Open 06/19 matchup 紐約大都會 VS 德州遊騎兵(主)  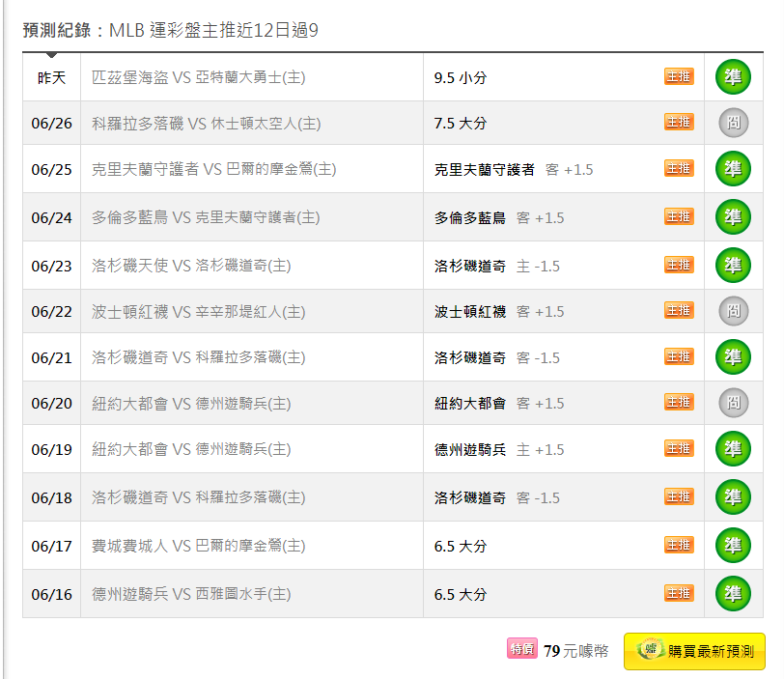[x=191, y=449]
